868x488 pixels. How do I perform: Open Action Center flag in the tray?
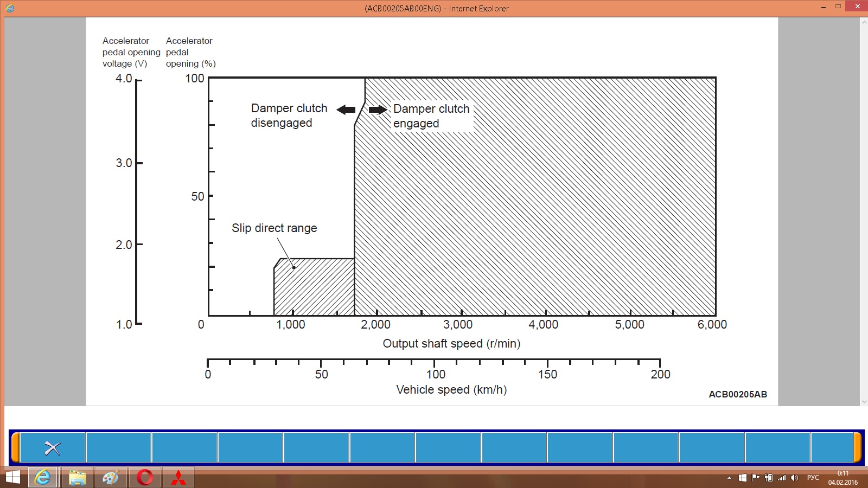755,478
